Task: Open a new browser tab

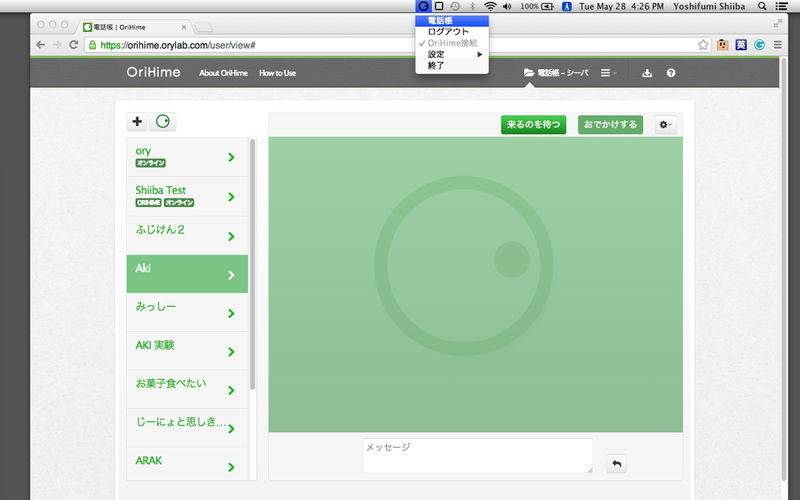Action: 204,27
